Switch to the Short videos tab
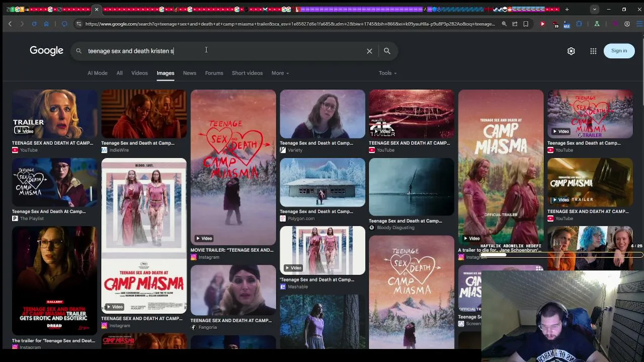This screenshot has height=362, width=644. point(247,73)
